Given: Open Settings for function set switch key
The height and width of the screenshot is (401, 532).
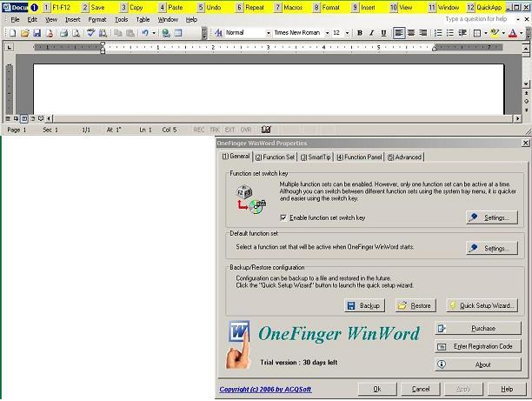Looking at the screenshot, I should pyautogui.click(x=492, y=217).
